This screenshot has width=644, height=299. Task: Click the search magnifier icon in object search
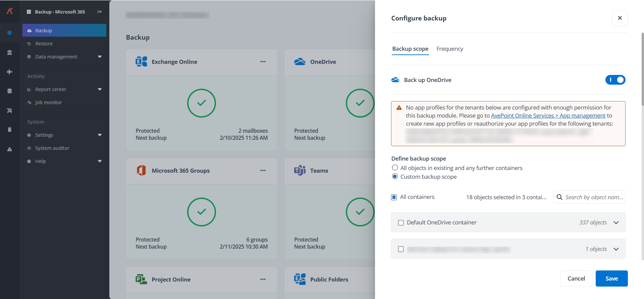pos(559,197)
